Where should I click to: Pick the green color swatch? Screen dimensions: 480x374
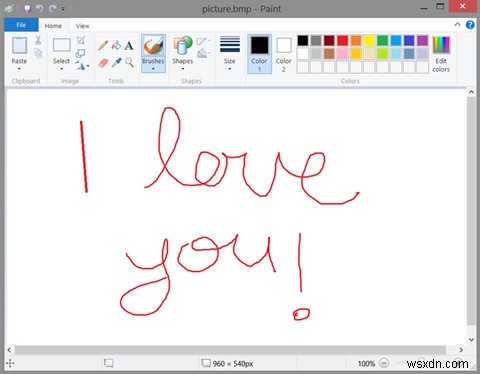383,41
